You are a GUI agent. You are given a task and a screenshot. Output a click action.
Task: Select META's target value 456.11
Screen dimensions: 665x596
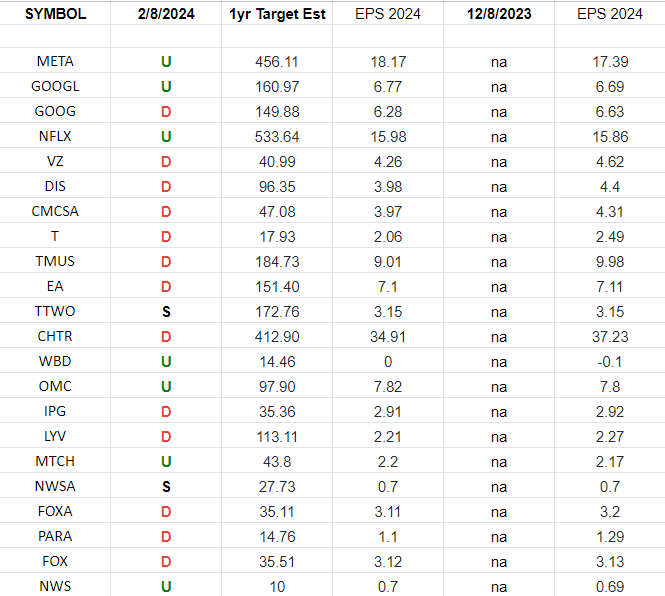[x=277, y=62]
